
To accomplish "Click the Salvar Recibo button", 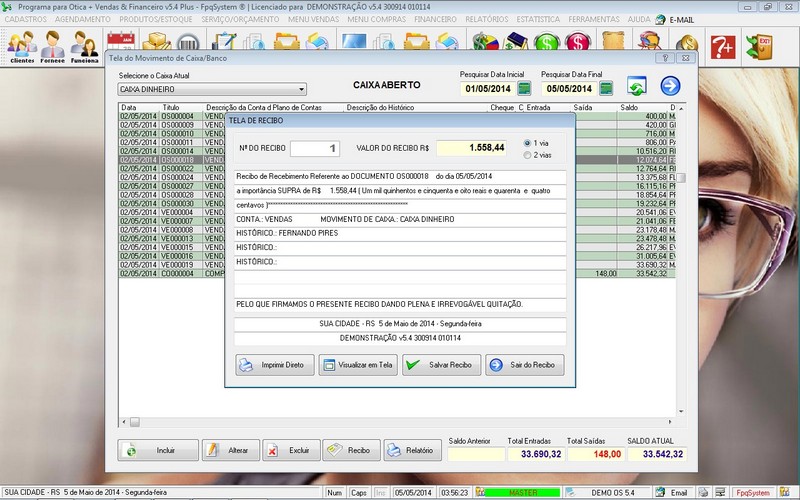I will [441, 365].
